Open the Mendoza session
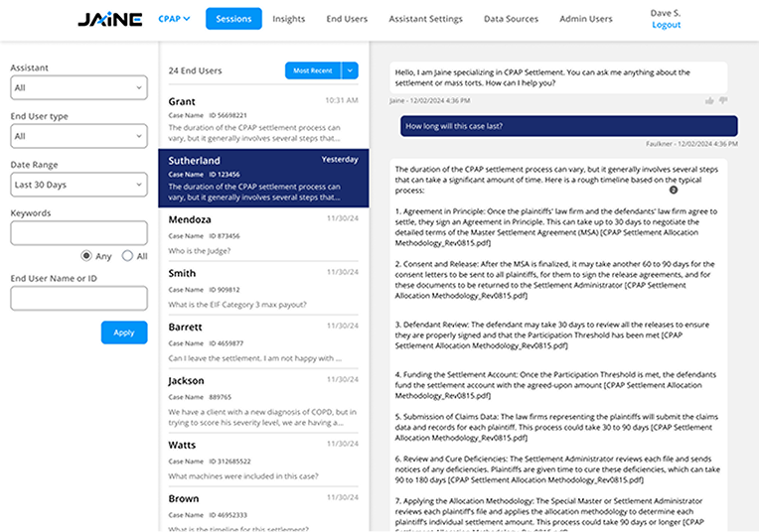This screenshot has width=759, height=532. tap(263, 234)
